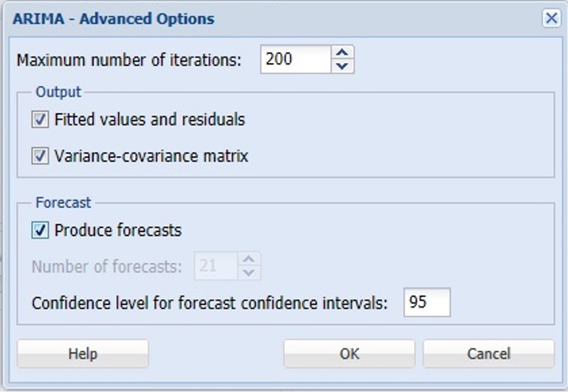Click the 'Produce forecasts' label text
568x392 pixels.
[118, 231]
